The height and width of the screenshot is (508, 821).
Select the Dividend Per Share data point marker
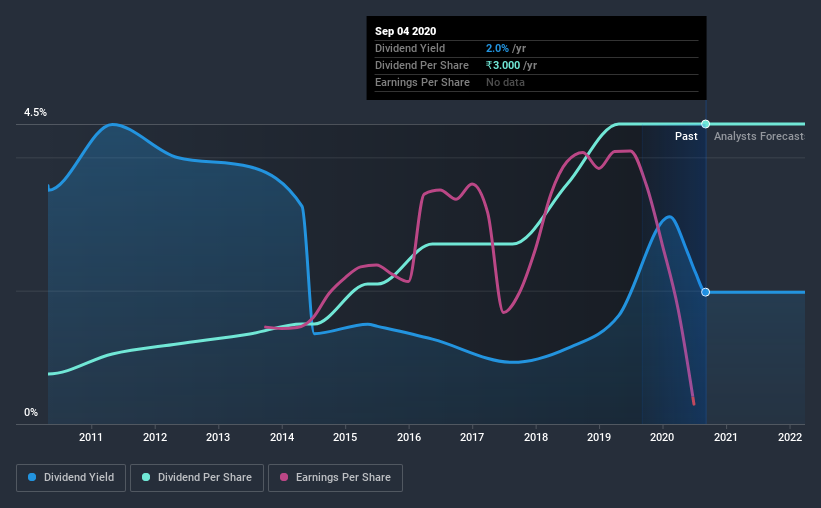click(x=706, y=124)
